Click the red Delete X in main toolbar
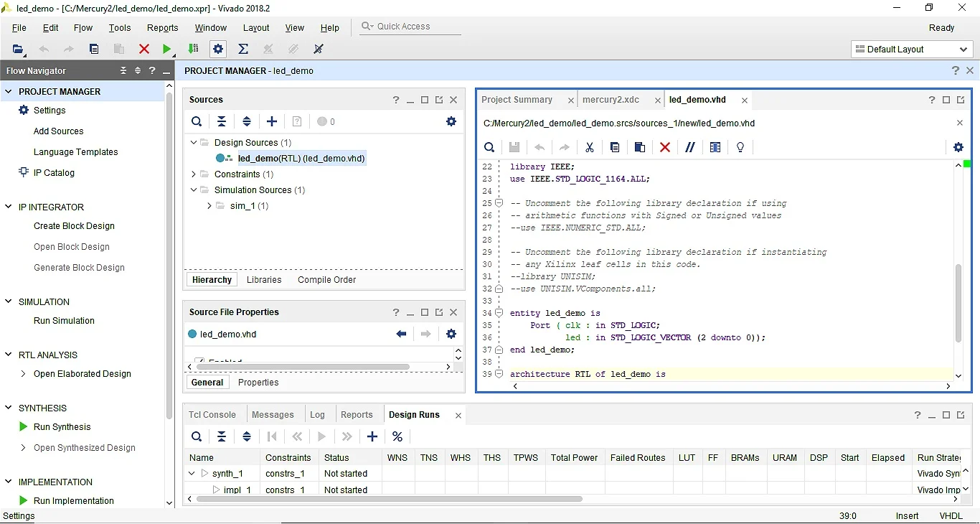Viewport: 980px width, 524px height. point(144,49)
